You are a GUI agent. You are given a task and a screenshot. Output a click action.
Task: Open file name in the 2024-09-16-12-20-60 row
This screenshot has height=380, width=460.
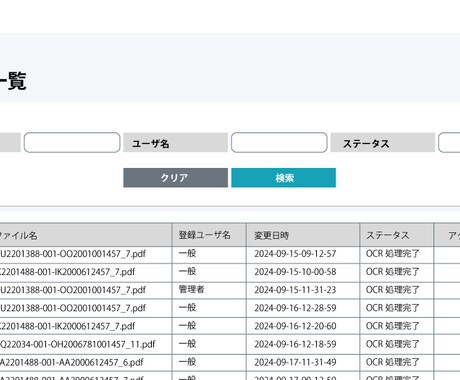68,326
